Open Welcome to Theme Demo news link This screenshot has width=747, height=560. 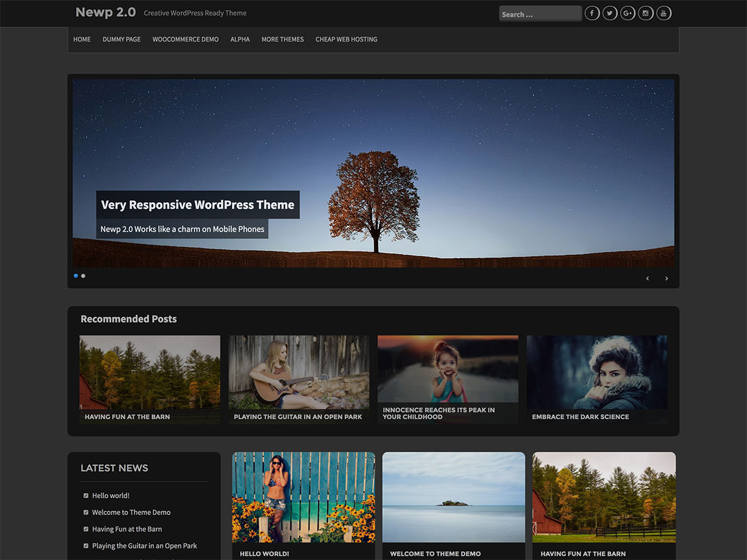point(131,513)
